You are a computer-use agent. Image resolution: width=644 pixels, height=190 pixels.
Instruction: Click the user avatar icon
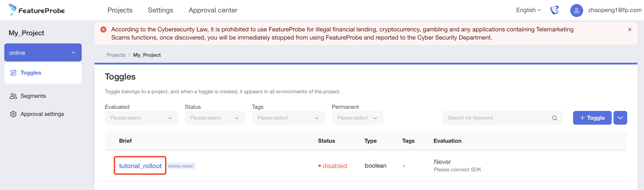click(576, 11)
